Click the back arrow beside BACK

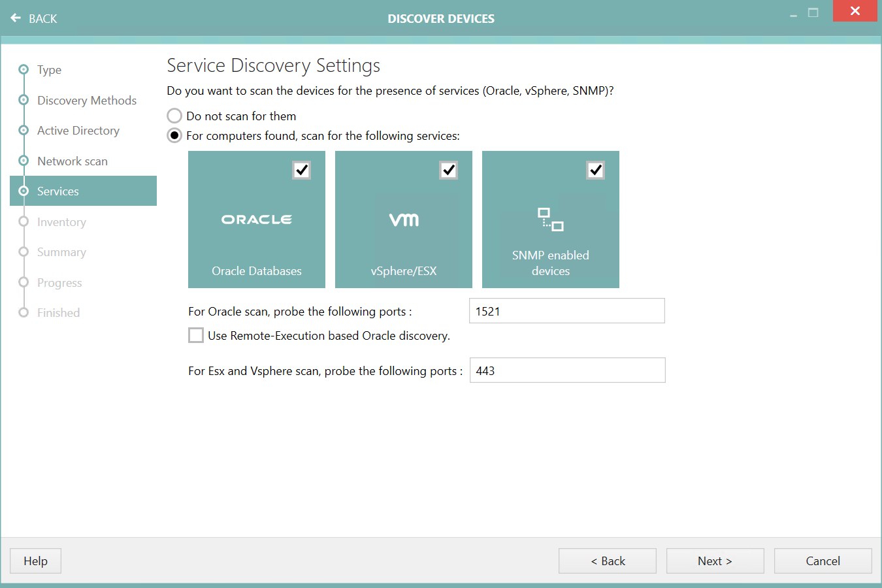(16, 18)
